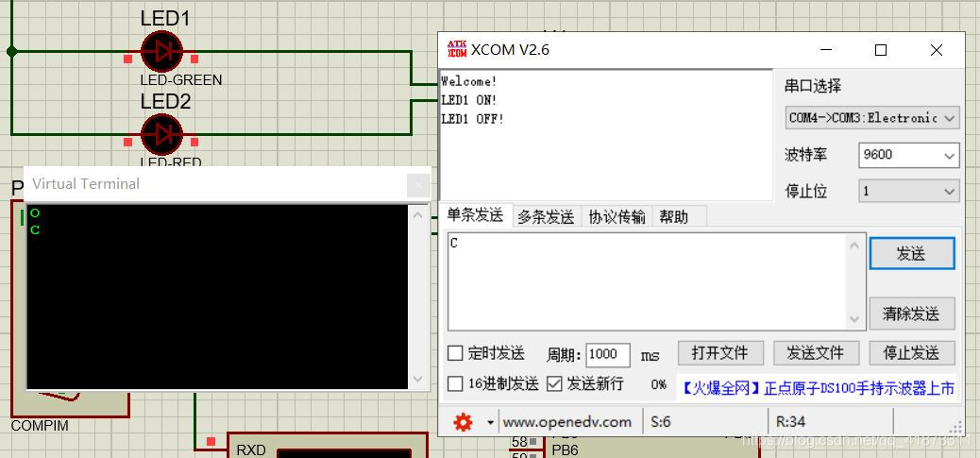Viewport: 980px width, 458px height.
Task: Switch to 单条发送 tab
Action: pyautogui.click(x=475, y=215)
